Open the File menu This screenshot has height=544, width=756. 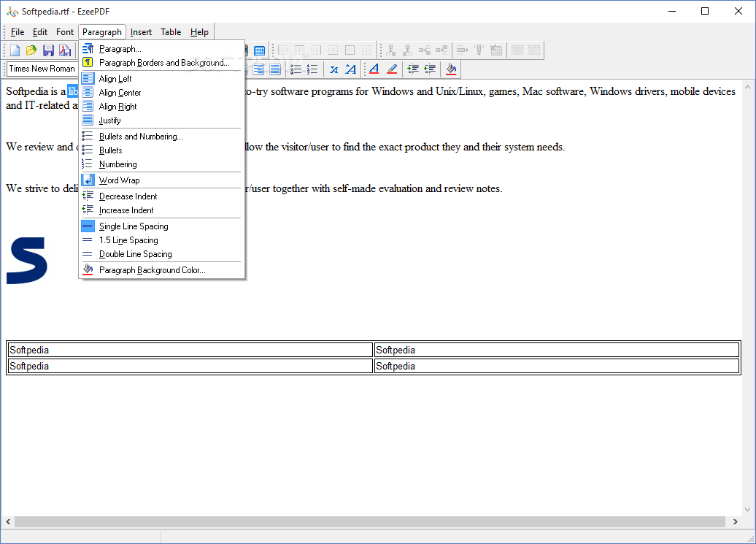[18, 32]
